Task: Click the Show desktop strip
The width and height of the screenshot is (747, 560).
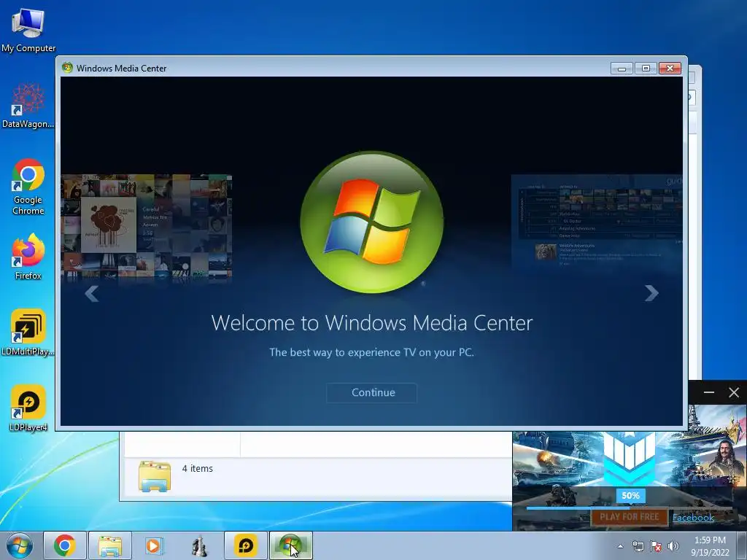Action: click(x=742, y=545)
